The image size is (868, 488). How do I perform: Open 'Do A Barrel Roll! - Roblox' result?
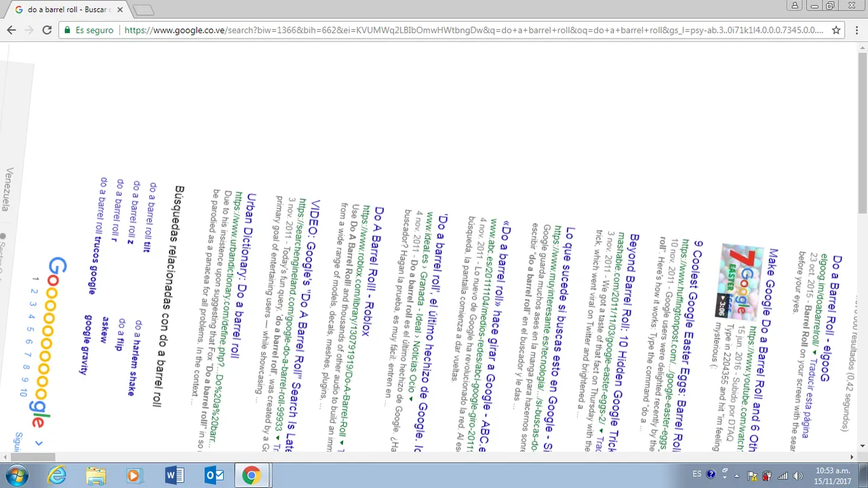click(x=374, y=271)
